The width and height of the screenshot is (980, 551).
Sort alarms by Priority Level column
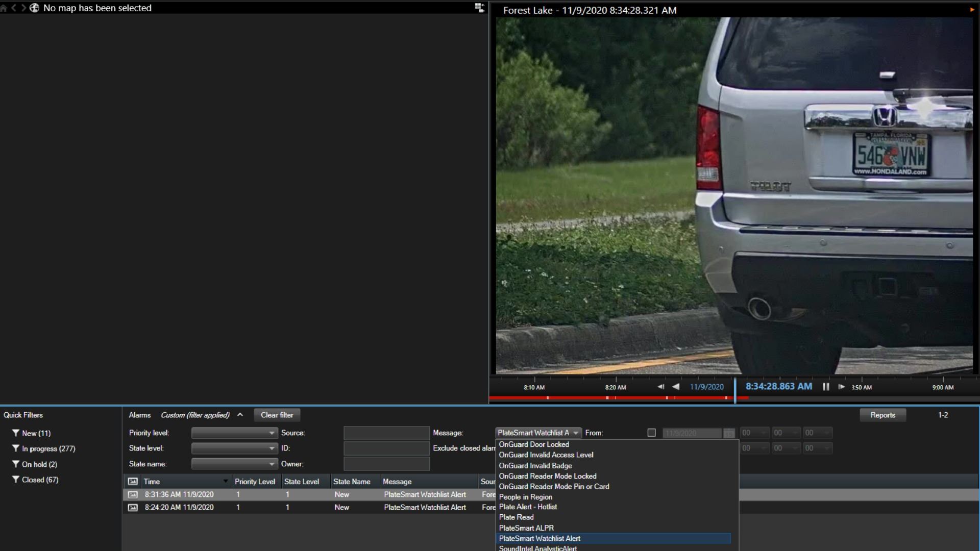point(255,481)
